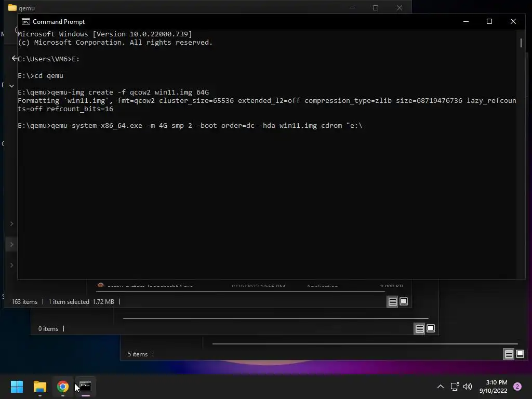Switch to large icons view in 0 items window

(431, 328)
